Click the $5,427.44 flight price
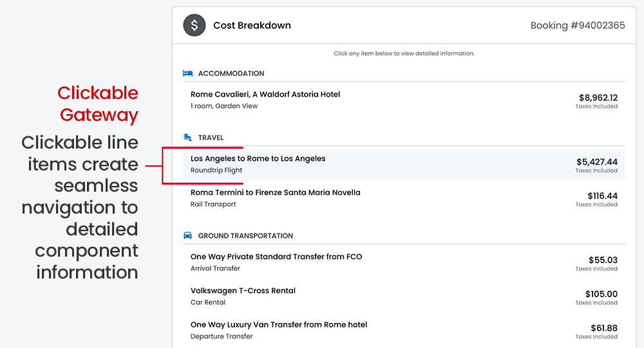Image resolution: width=644 pixels, height=348 pixels. pyautogui.click(x=596, y=162)
